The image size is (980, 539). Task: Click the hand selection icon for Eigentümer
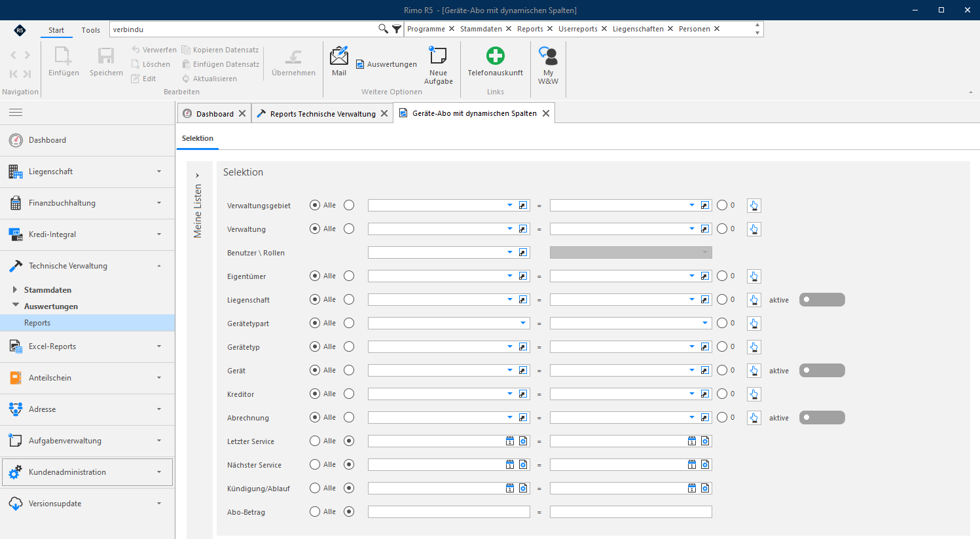point(754,276)
